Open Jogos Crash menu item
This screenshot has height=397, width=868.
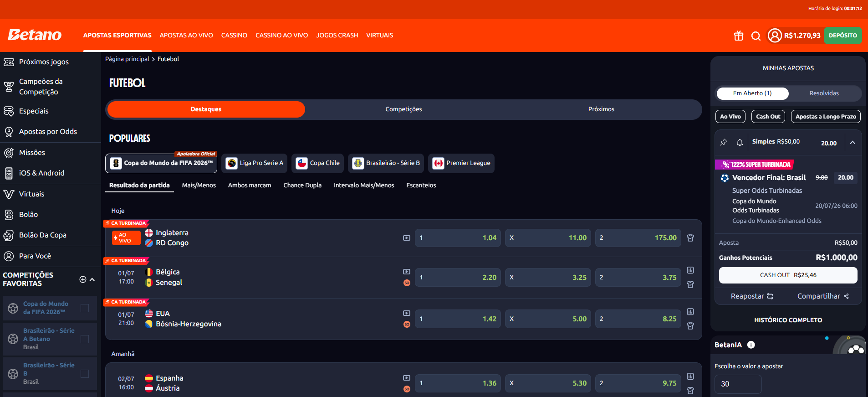click(337, 36)
